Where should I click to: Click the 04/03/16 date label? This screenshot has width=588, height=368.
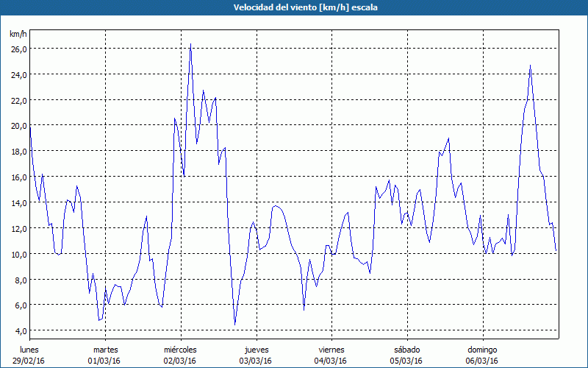(x=331, y=361)
